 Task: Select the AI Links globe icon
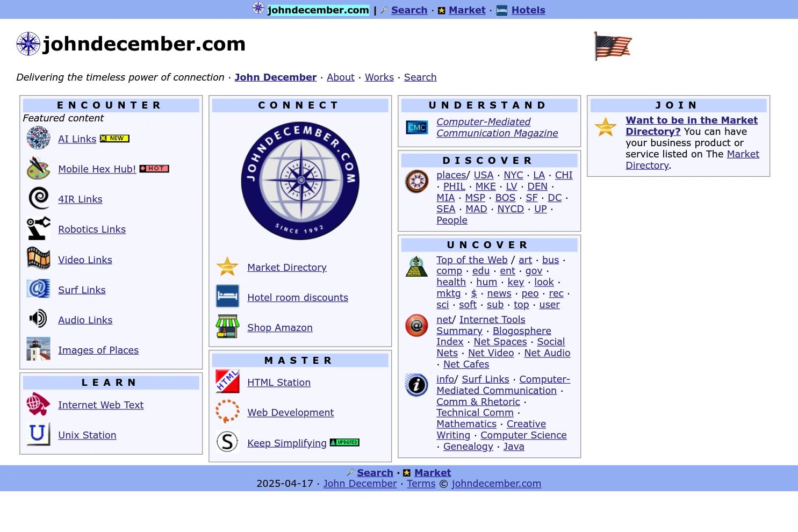(38, 138)
